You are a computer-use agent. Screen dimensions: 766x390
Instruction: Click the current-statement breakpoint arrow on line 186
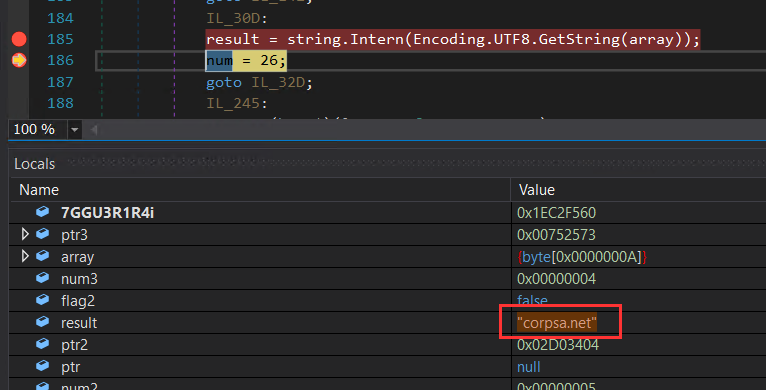point(19,60)
